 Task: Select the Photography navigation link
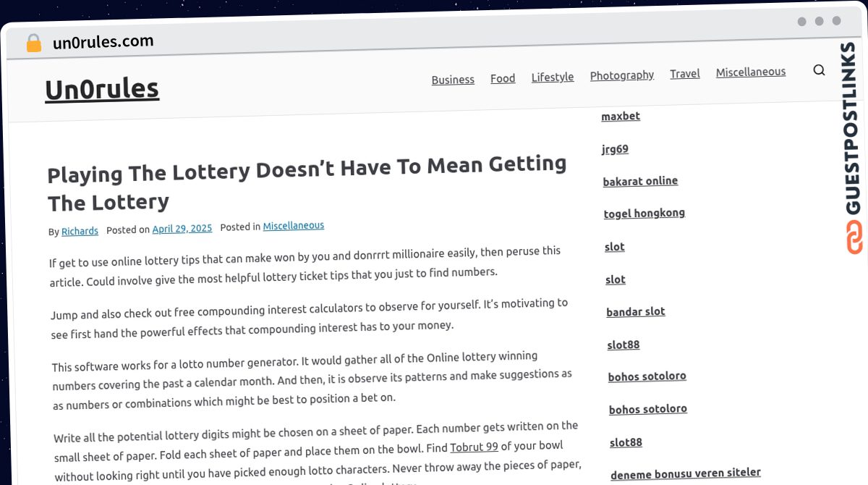click(622, 75)
